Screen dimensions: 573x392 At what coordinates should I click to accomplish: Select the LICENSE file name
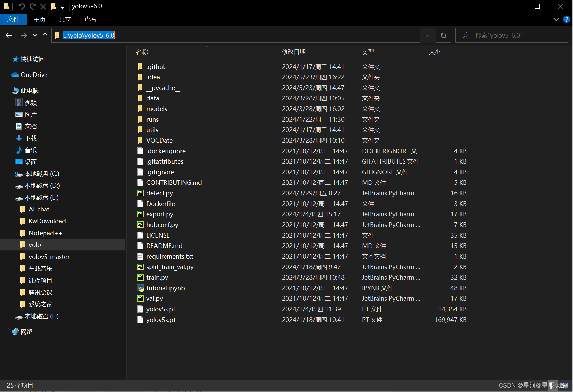point(158,235)
